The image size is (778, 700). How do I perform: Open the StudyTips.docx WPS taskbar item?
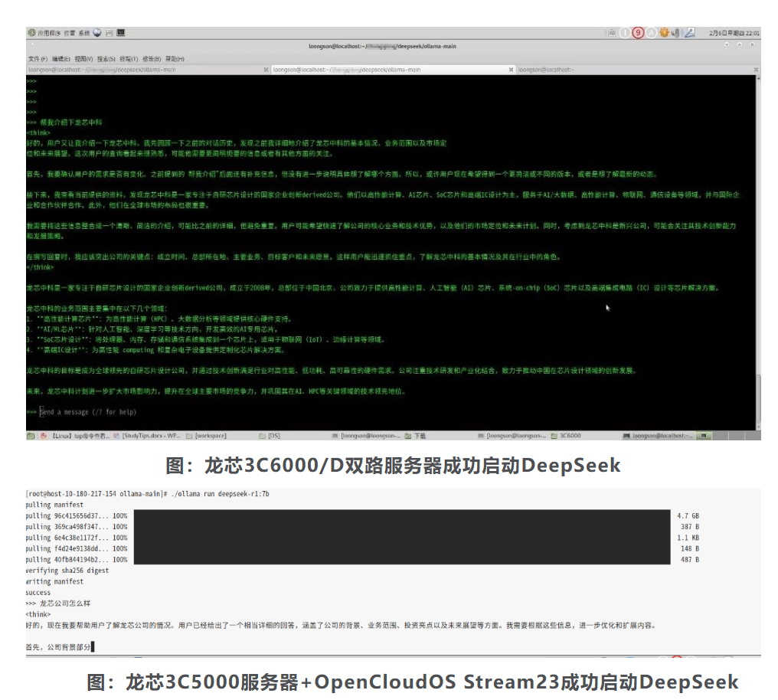point(147,436)
